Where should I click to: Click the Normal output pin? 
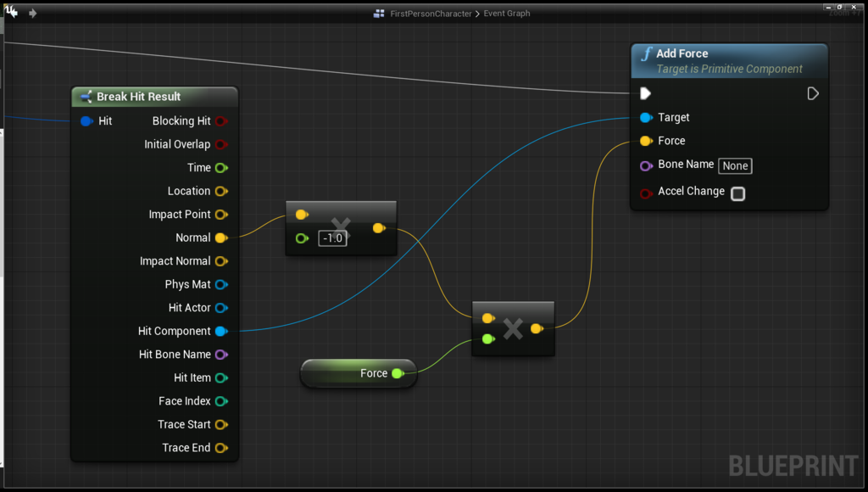point(221,238)
